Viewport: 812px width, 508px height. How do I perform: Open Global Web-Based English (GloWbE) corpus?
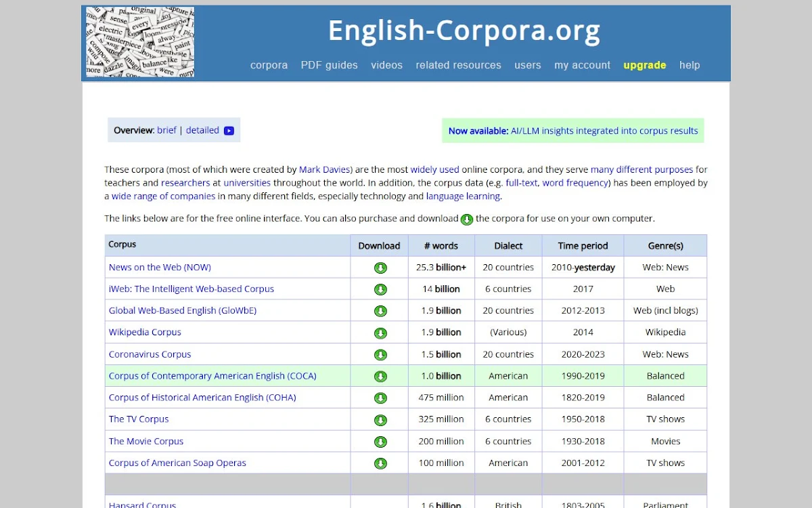(183, 311)
